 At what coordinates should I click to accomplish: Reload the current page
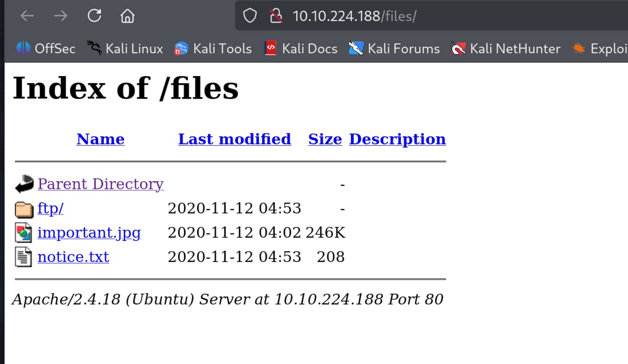tap(94, 16)
